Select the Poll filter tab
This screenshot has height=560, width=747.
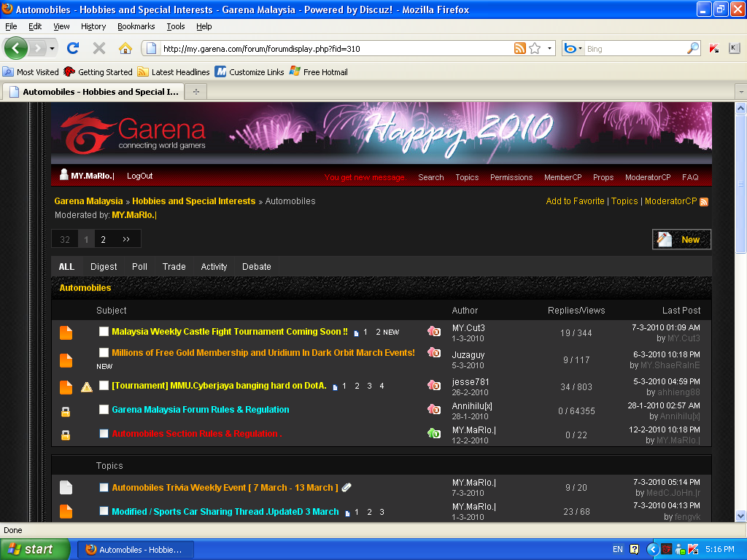139,267
